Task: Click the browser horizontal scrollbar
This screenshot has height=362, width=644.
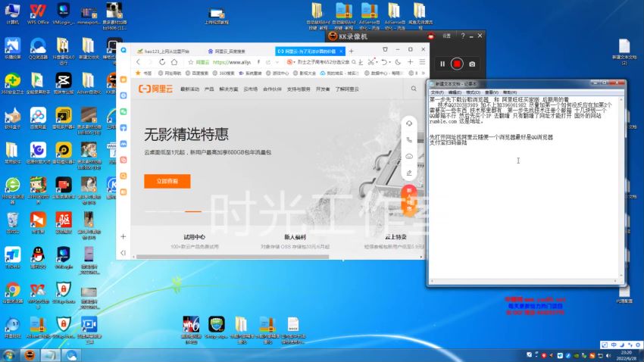Action: [233, 257]
